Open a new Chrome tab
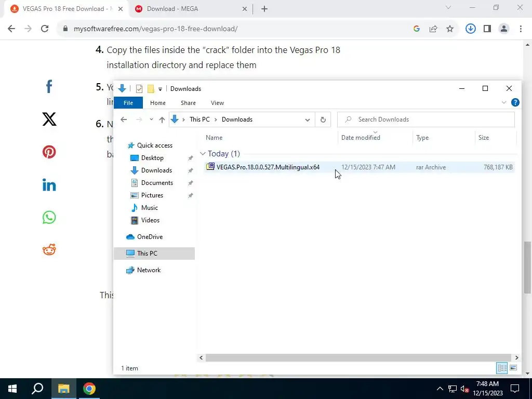 (264, 9)
